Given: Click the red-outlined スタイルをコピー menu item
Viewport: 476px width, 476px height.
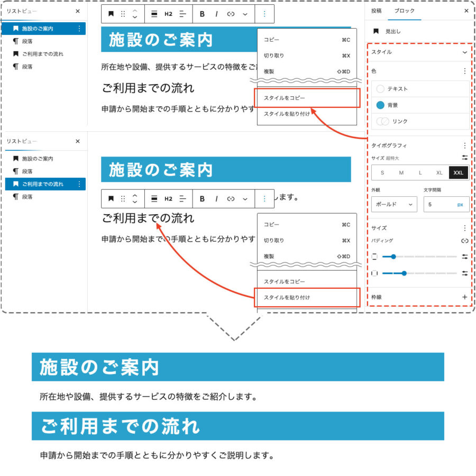Looking at the screenshot, I should pyautogui.click(x=307, y=98).
